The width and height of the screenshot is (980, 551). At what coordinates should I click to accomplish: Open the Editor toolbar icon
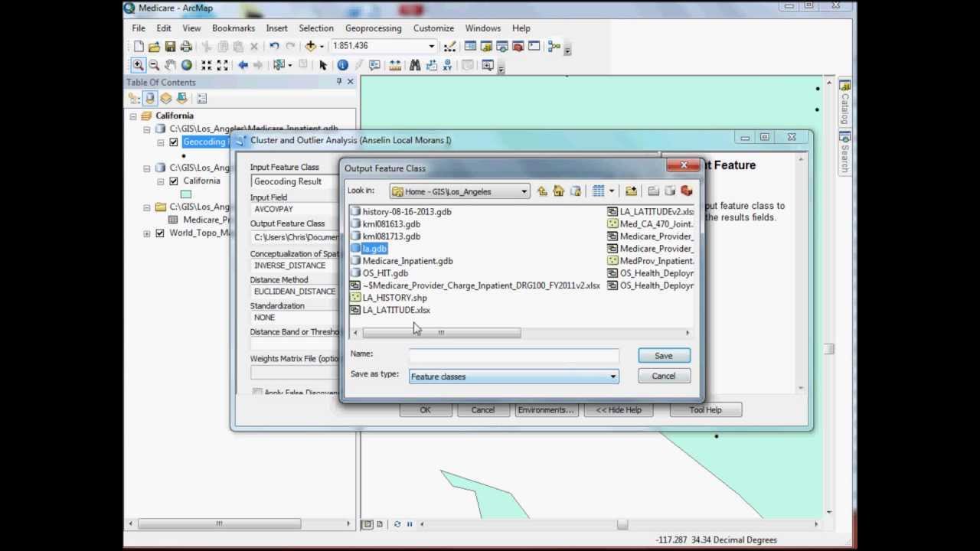pyautogui.click(x=449, y=47)
